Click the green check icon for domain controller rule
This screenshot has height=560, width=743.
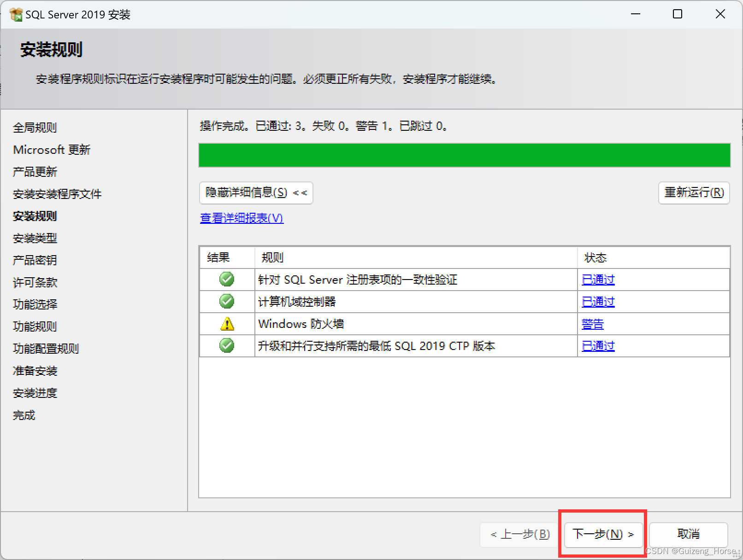tap(227, 301)
